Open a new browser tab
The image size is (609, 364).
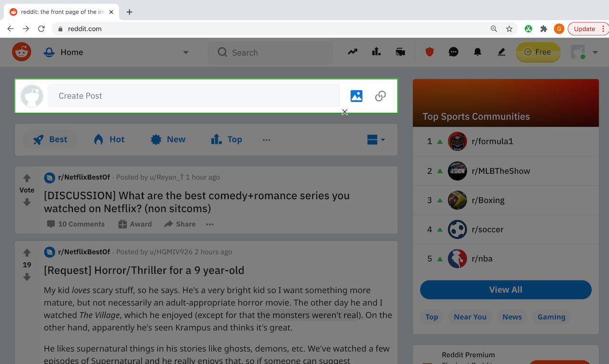click(129, 12)
